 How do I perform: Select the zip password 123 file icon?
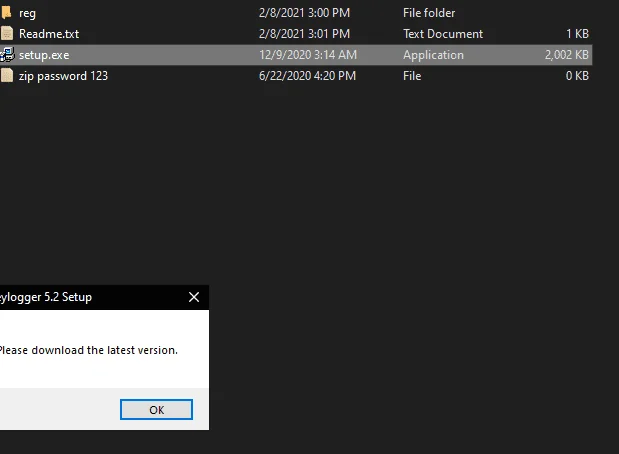coord(7,75)
